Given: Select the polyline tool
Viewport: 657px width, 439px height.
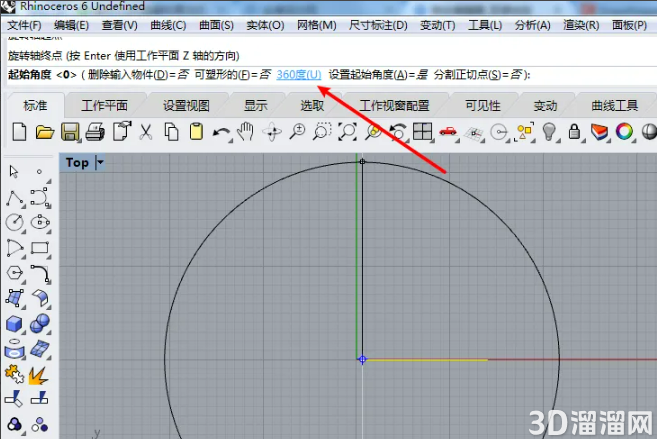Looking at the screenshot, I should point(15,198).
